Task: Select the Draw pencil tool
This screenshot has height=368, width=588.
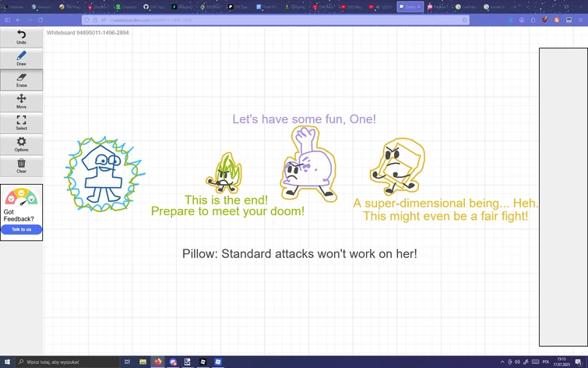Action: pos(21,58)
